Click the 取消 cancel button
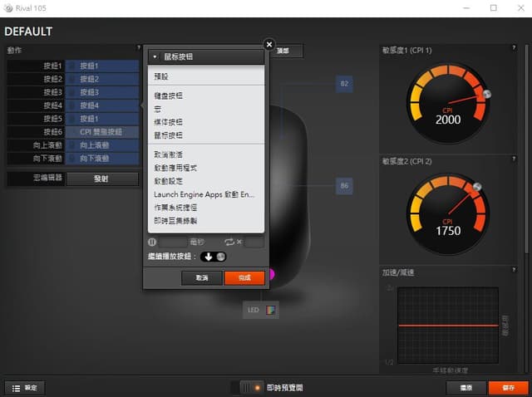This screenshot has height=397, width=532. 202,278
